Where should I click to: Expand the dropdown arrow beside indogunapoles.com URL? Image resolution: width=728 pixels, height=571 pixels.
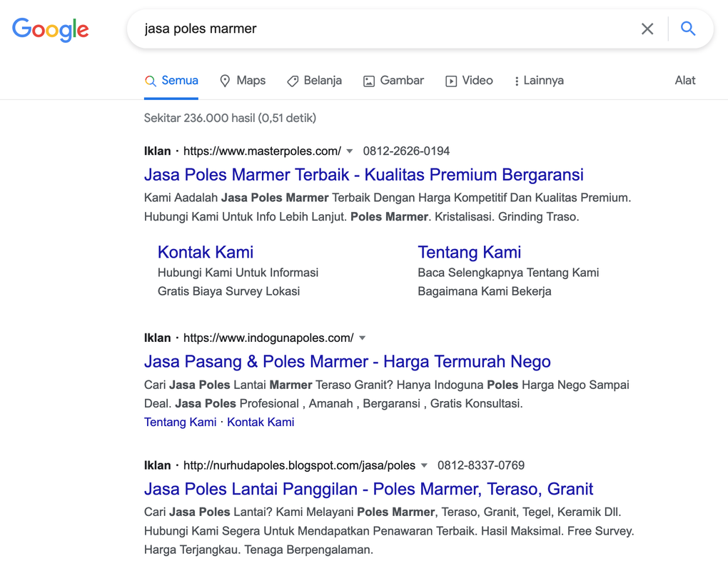click(x=363, y=338)
